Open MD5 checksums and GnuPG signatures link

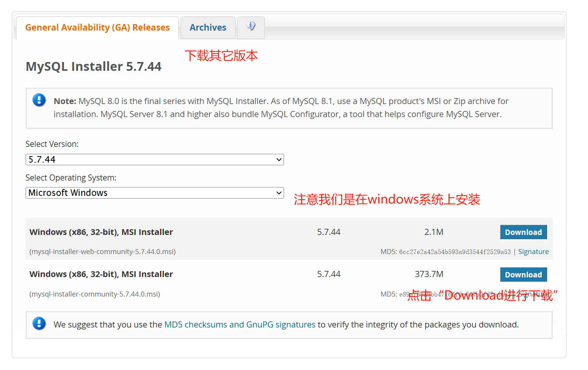tap(240, 324)
